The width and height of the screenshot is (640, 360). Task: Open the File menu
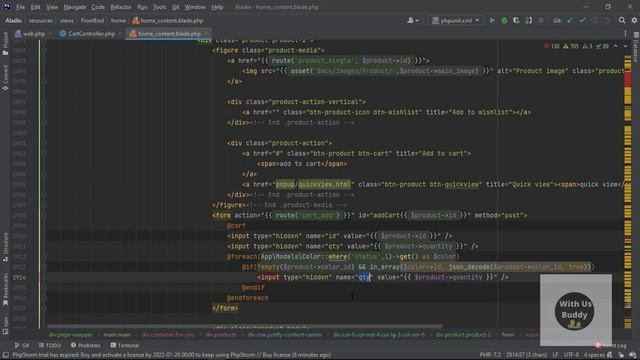[20, 7]
